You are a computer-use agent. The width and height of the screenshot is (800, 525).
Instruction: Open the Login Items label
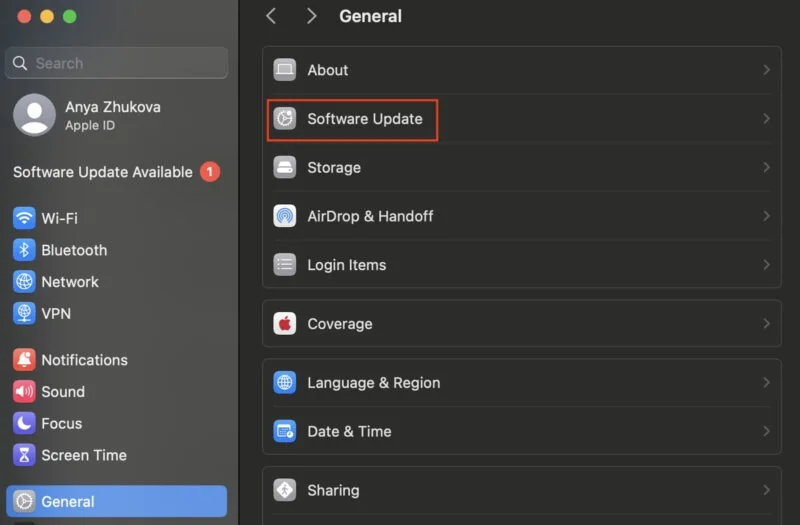tap(346, 265)
